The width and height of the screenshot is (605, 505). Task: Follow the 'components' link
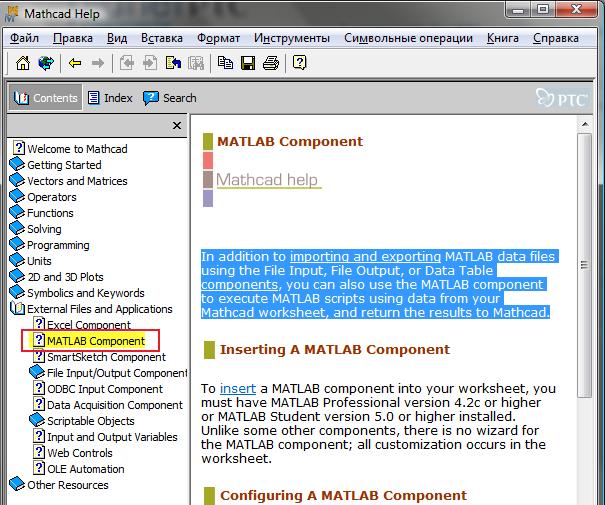[x=239, y=285]
